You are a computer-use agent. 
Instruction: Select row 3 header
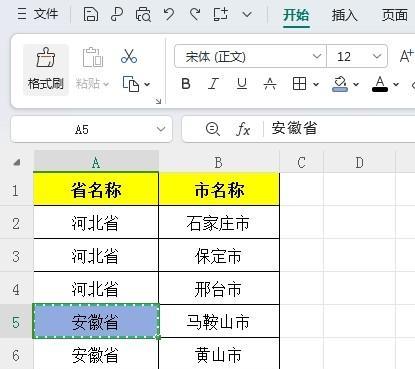[16, 255]
